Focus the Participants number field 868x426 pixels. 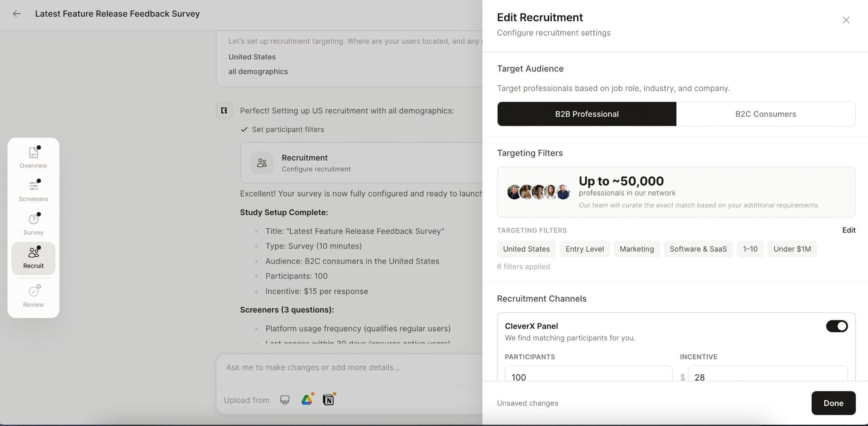588,375
